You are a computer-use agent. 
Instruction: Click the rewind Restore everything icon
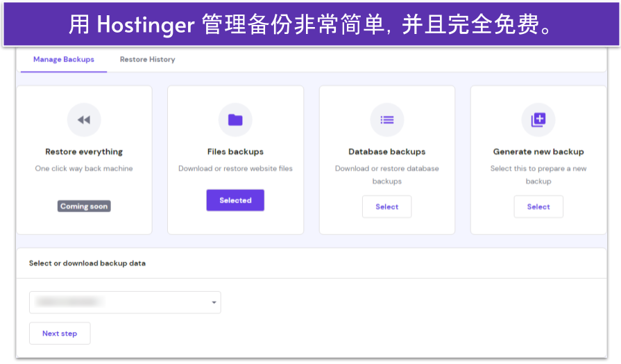point(84,120)
